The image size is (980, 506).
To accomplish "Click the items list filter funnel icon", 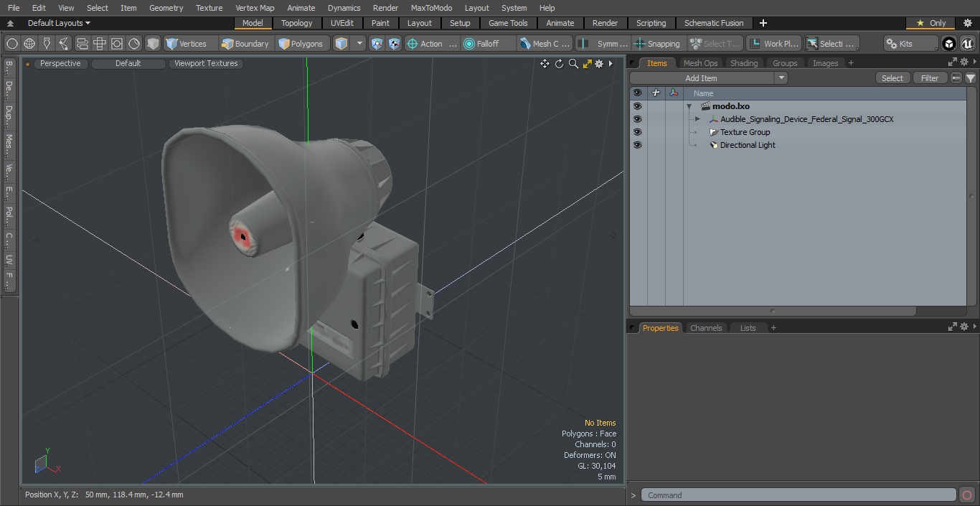I will pos(971,78).
